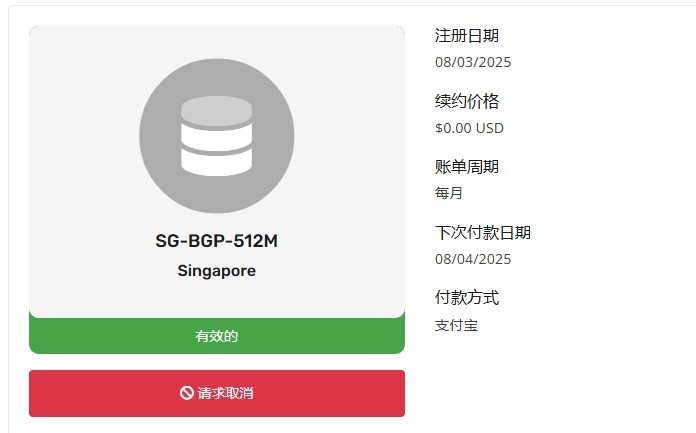Image resolution: width=696 pixels, height=433 pixels.
Task: Click the empty card area below Singapore
Action: (x=217, y=295)
